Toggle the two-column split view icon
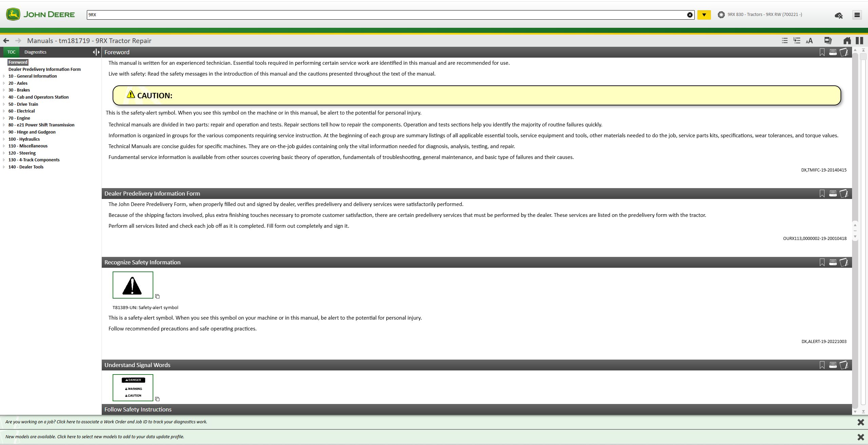 [859, 41]
